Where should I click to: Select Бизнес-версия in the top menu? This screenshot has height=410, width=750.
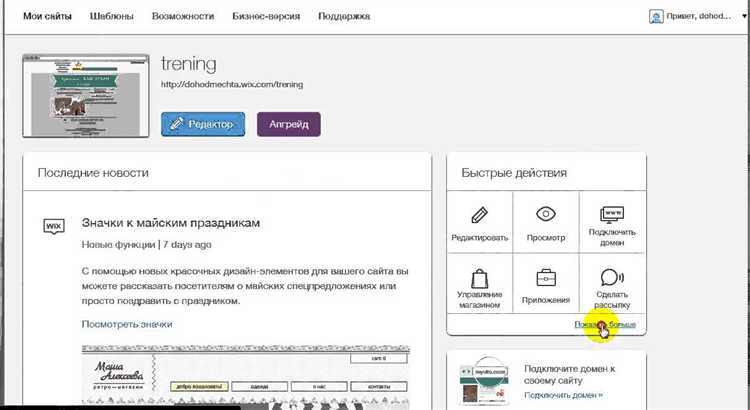click(x=266, y=16)
